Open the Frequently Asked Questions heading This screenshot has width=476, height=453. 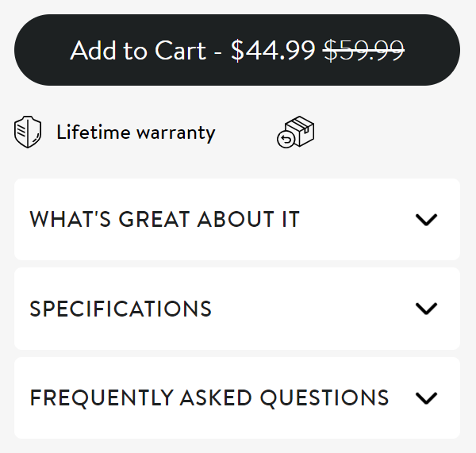point(209,397)
